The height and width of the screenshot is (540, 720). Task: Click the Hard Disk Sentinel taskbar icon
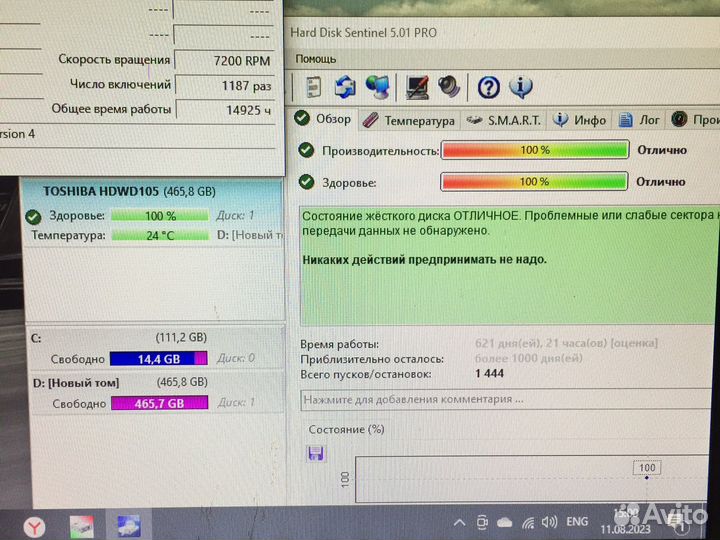pos(82,526)
